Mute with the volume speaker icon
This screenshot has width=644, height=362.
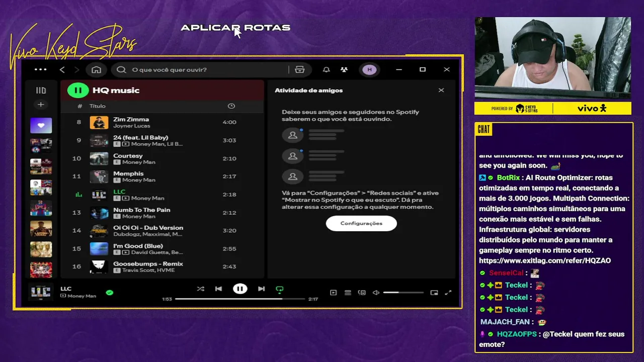coord(376,293)
